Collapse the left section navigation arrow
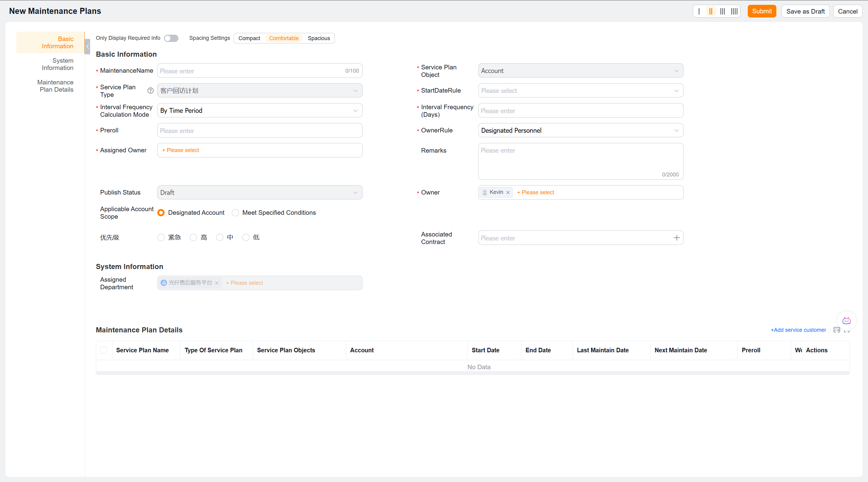 point(87,46)
